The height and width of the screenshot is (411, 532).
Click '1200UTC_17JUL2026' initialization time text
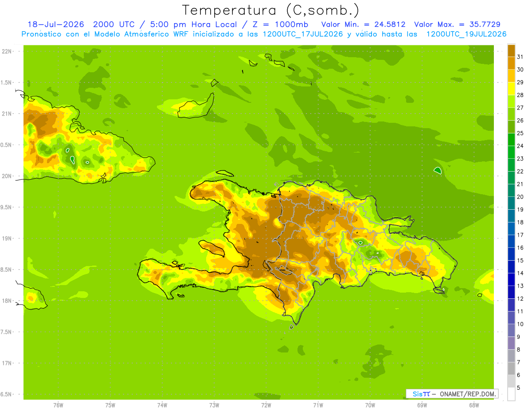303,34
